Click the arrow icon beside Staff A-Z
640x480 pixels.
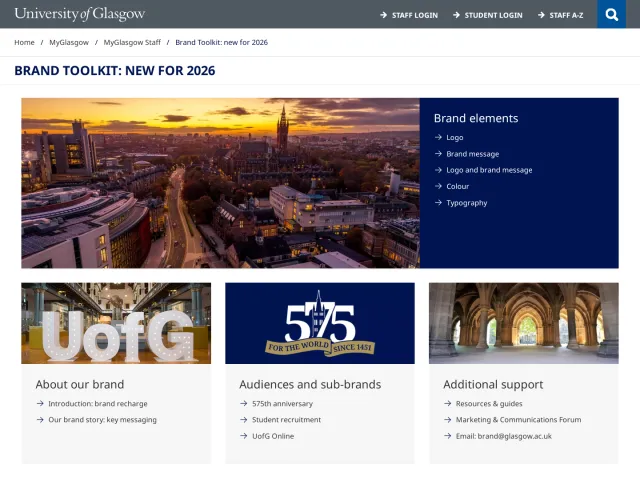tap(541, 15)
